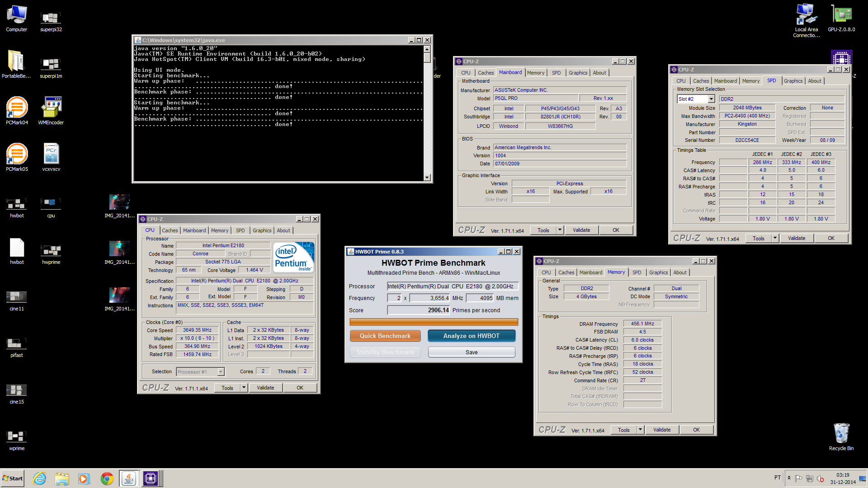Click the Score field in HWBOT Prime
Image resolution: width=868 pixels, height=488 pixels.
click(x=419, y=310)
